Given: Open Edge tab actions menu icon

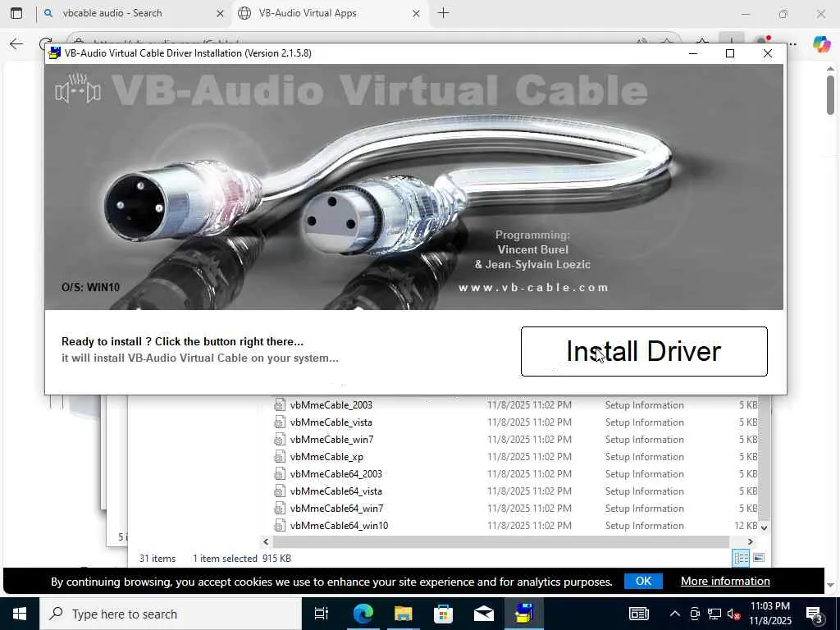Looking at the screenshot, I should pos(16,13).
